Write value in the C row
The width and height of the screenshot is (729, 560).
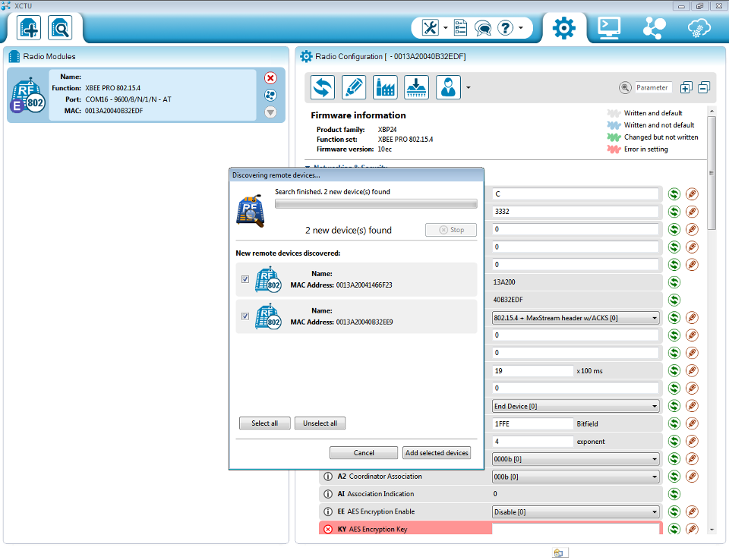click(693, 194)
